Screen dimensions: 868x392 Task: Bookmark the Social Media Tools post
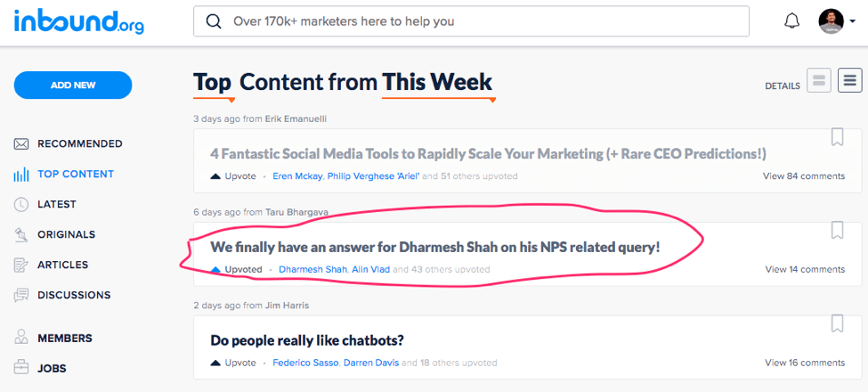(837, 137)
